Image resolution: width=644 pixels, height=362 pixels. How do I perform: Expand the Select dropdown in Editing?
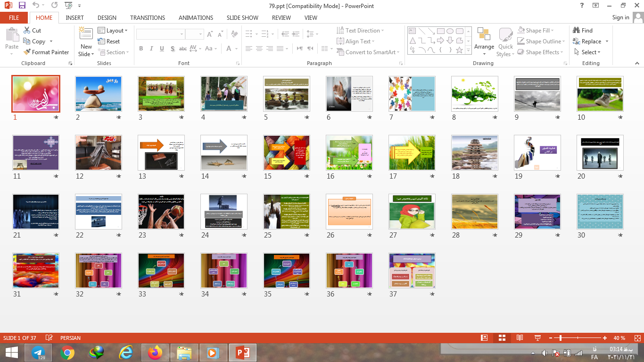coord(588,52)
